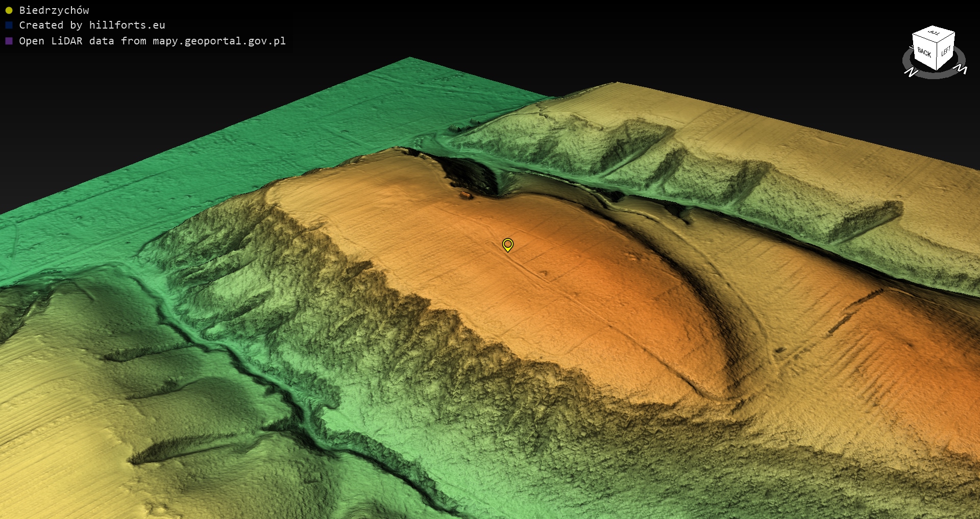Screen dimensions: 980x519
Task: Click the yellow circle beside Biedrzychów
Action: point(9,10)
